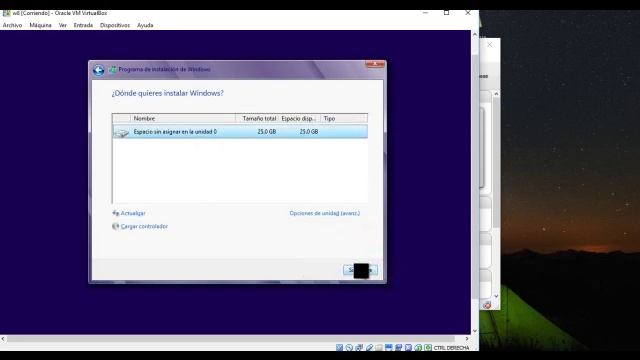
Task: Click the Tamaño total column header
Action: click(257, 118)
